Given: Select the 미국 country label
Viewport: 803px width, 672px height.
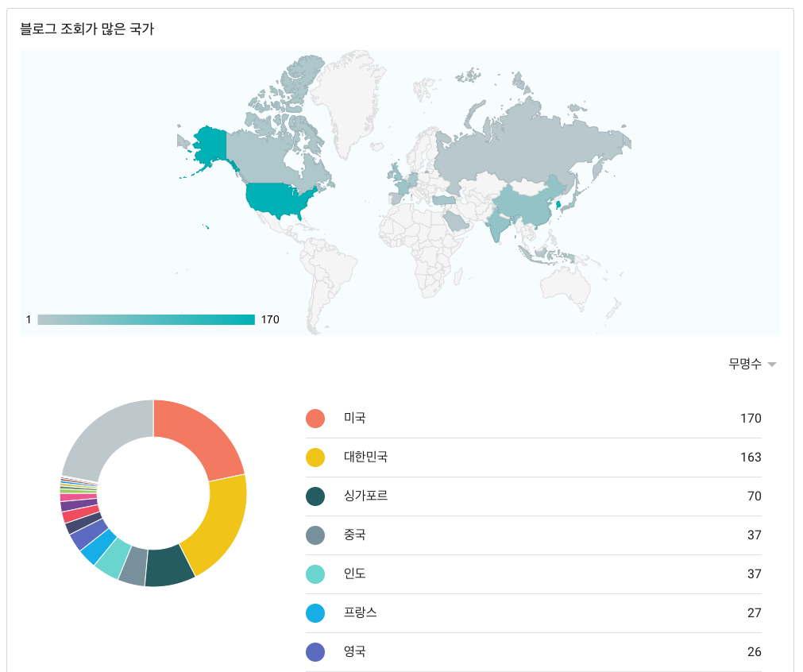Looking at the screenshot, I should [x=354, y=418].
